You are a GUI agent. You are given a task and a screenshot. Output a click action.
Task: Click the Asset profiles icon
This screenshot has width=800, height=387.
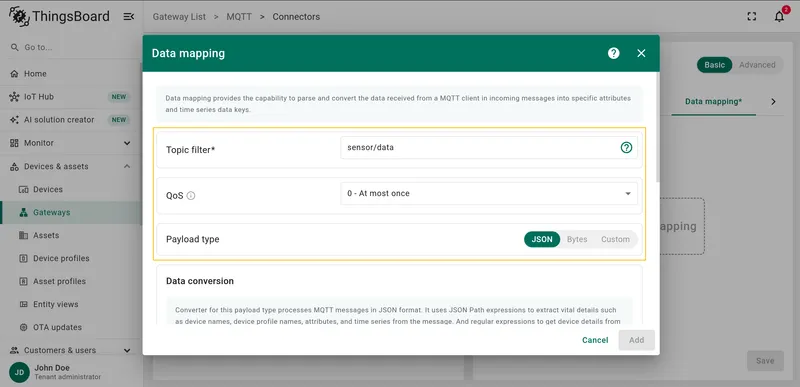pos(23,281)
